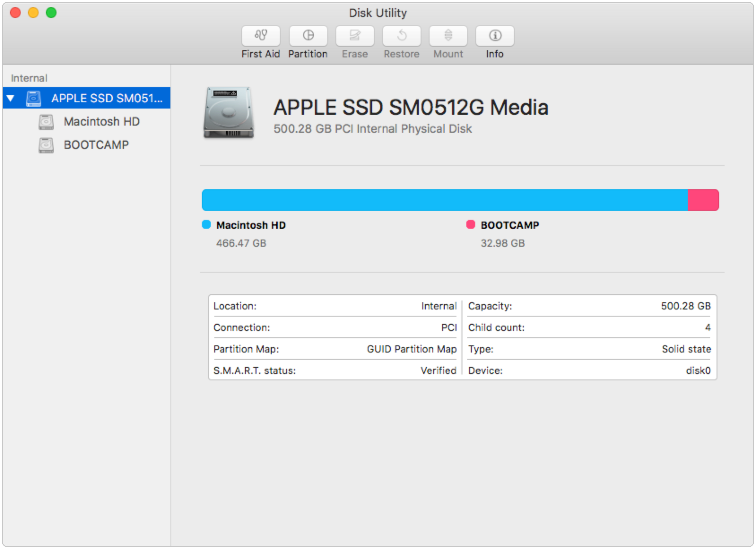Click the 32.98 GB size value
This screenshot has height=549, width=756.
(503, 243)
